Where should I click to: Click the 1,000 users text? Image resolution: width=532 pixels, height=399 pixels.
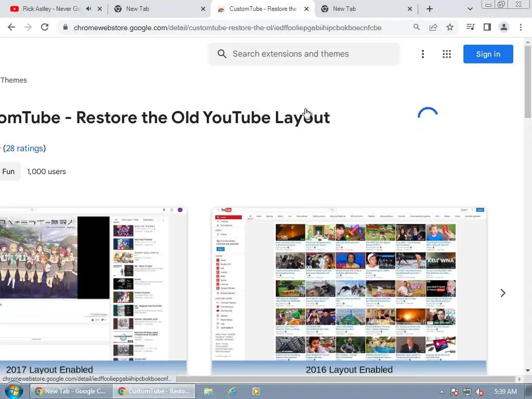click(46, 171)
